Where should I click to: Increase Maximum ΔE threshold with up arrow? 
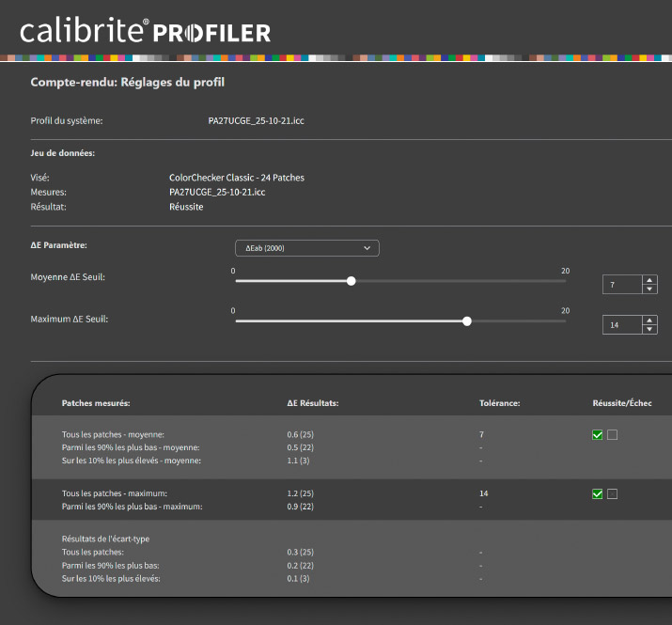click(649, 320)
